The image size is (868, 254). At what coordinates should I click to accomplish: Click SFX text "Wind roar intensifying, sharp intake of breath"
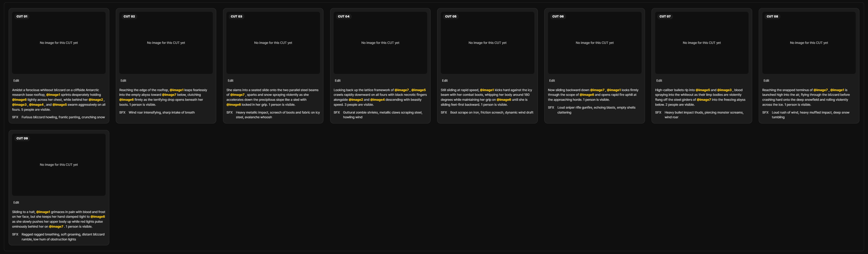tap(162, 113)
